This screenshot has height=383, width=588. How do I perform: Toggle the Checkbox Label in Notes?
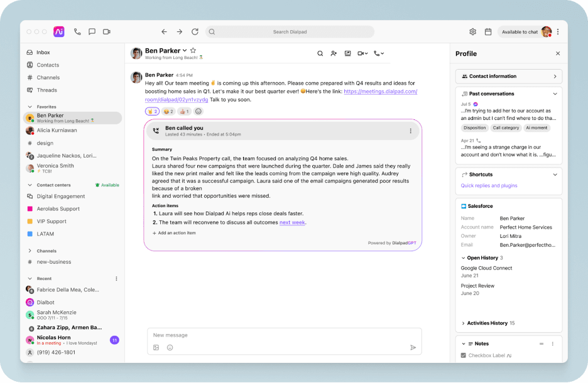[464, 355]
